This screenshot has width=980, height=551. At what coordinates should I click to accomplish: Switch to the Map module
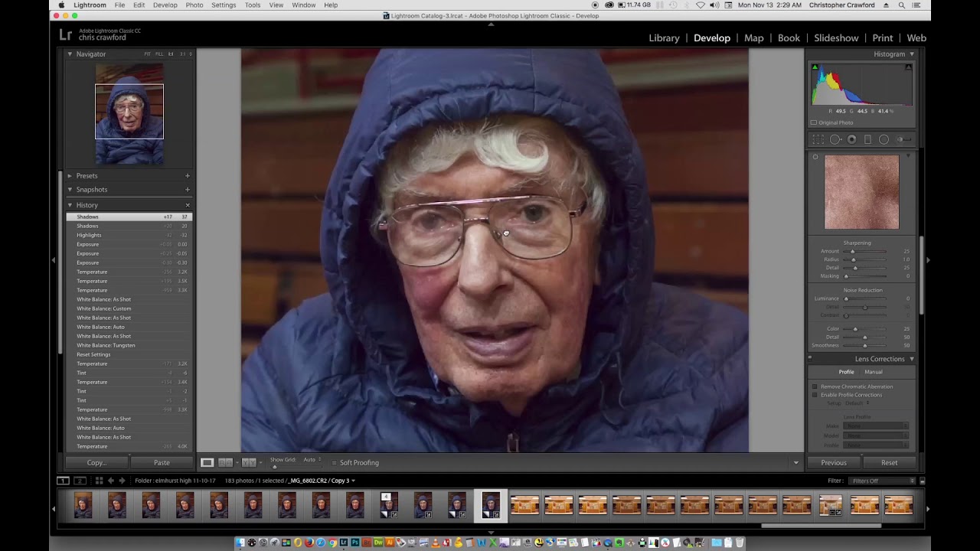pos(754,37)
